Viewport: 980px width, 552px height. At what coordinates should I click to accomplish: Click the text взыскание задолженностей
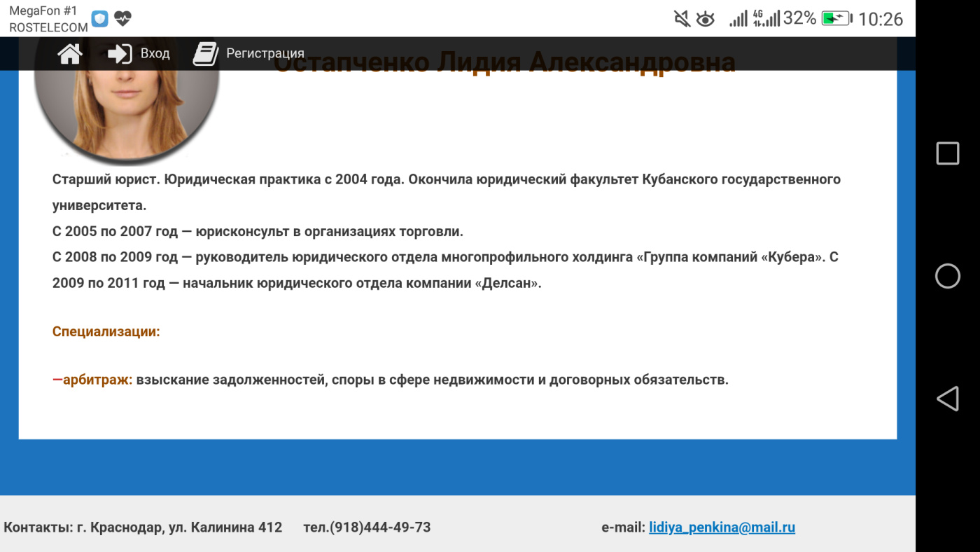pyautogui.click(x=232, y=380)
